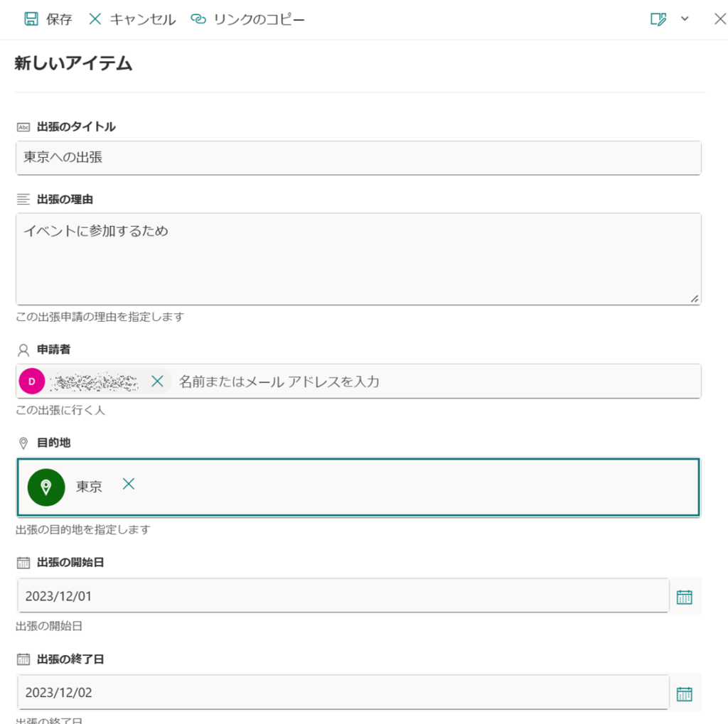Image resolution: width=728 pixels, height=724 pixels.
Task: Click the 出張の理由 multiline text area
Action: click(358, 259)
